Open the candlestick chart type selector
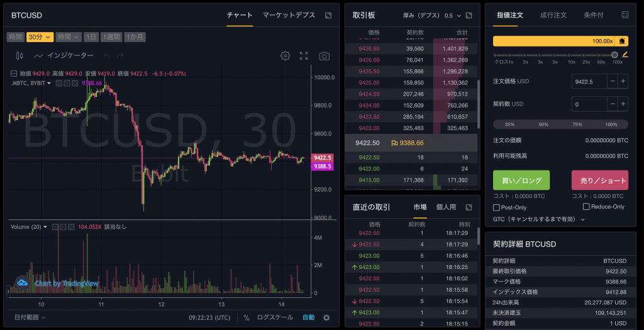This screenshot has height=330, width=644. pos(19,56)
